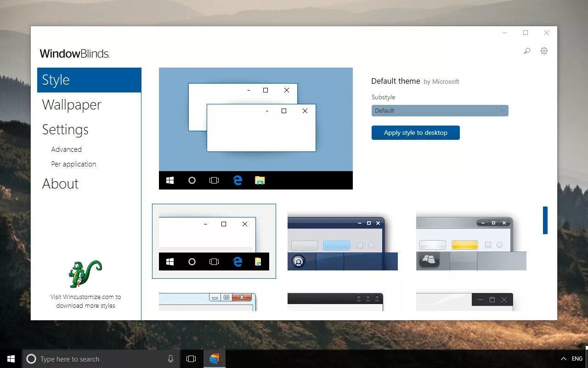Go to the Settings section
588x368 pixels.
[65, 130]
